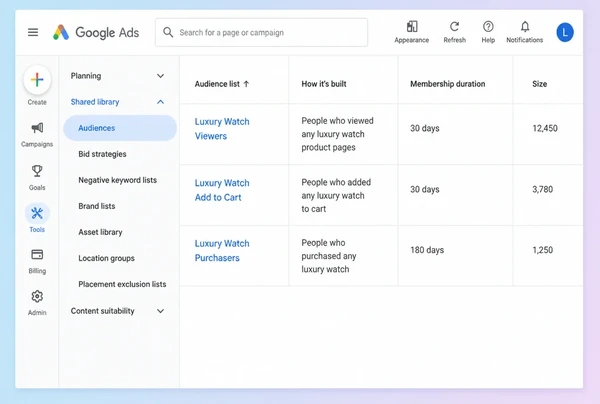
Task: Open Admin gear icon
Action: point(37,296)
